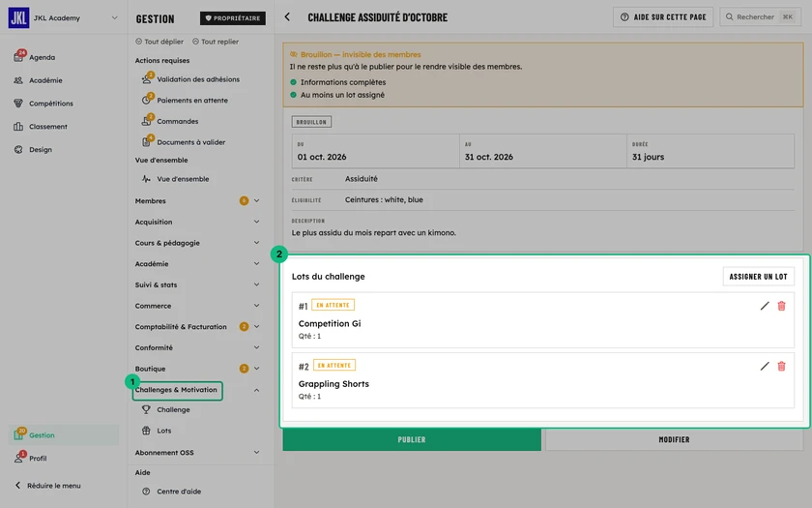The width and height of the screenshot is (812, 508).
Task: Click the Challenge trophy icon
Action: [x=146, y=409]
